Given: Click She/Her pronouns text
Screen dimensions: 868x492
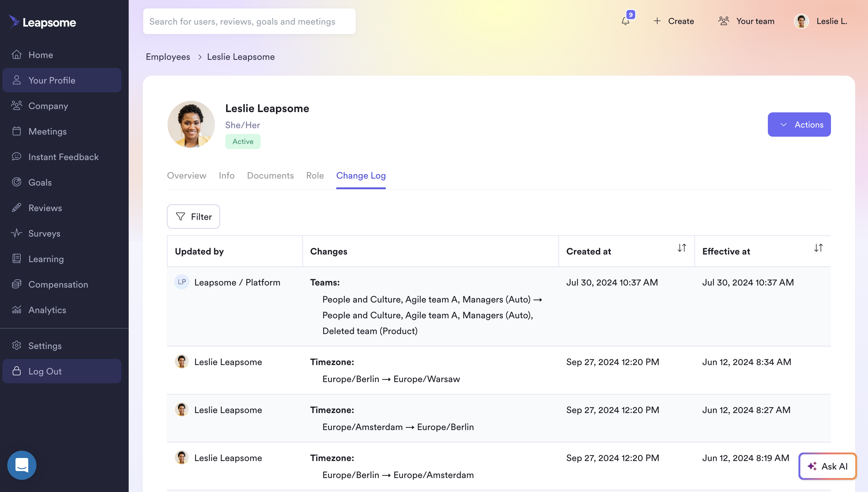Looking at the screenshot, I should (x=242, y=125).
